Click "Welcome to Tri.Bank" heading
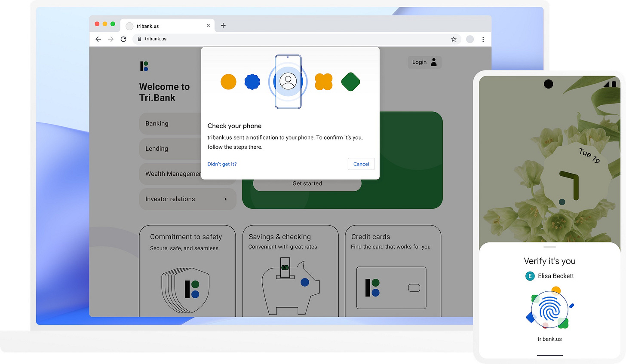 pyautogui.click(x=164, y=92)
